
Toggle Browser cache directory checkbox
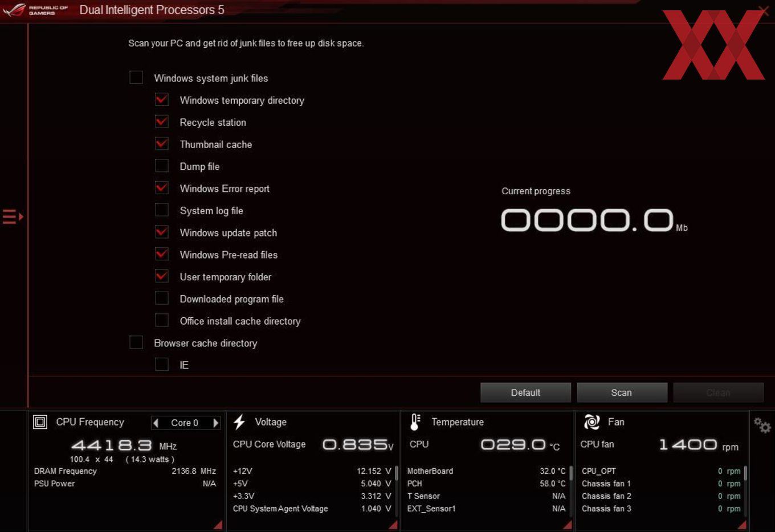click(136, 342)
